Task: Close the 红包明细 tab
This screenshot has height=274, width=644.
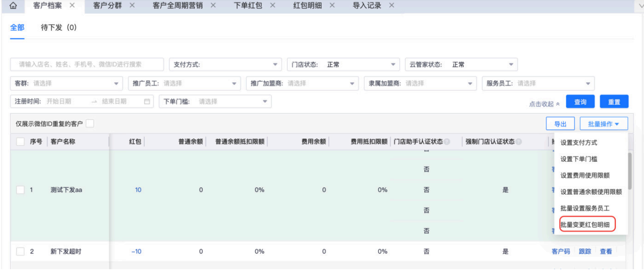Action: click(x=332, y=5)
